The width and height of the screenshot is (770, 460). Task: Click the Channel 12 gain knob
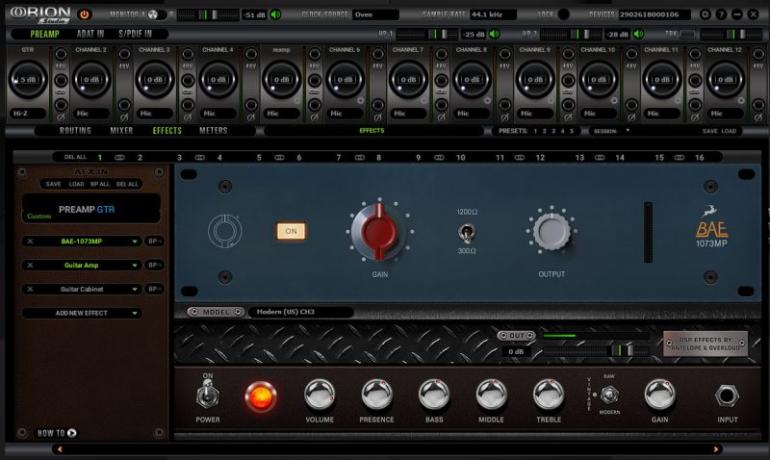tap(725, 80)
